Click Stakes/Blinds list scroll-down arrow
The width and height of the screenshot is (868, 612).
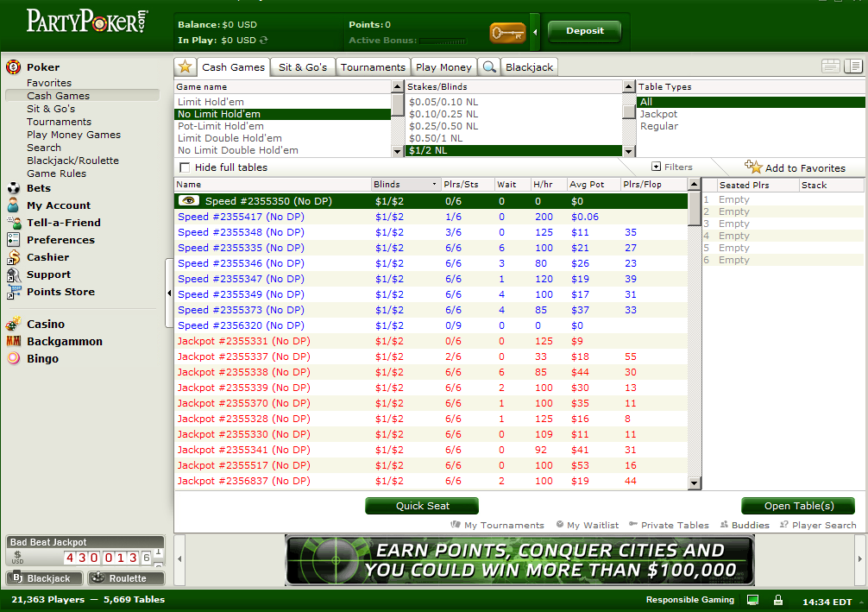point(628,151)
